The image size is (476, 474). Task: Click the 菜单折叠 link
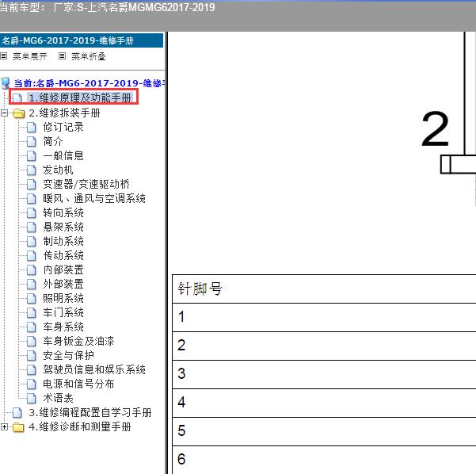(x=89, y=56)
